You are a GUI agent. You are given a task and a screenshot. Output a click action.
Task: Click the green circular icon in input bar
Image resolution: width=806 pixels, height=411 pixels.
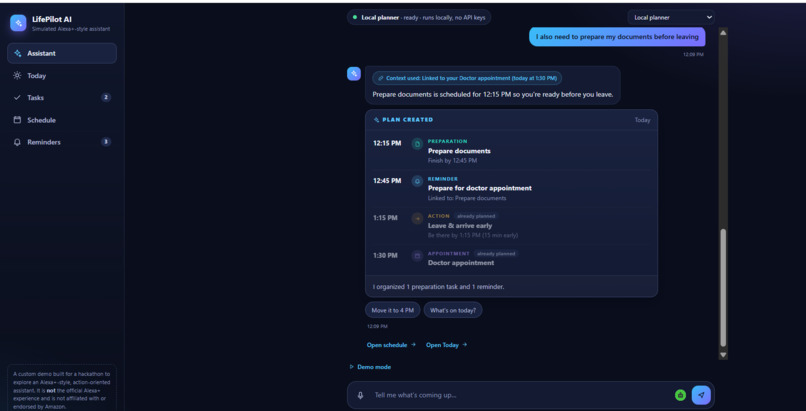tap(681, 395)
